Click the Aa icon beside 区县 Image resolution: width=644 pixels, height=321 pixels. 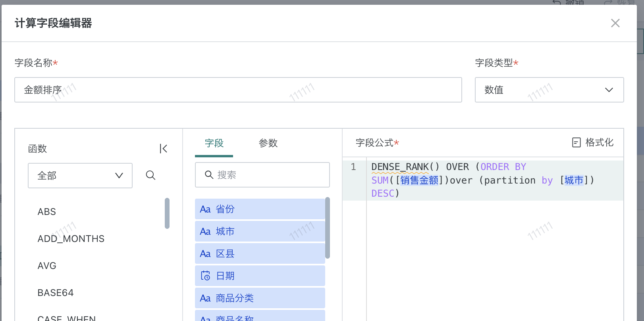click(x=205, y=254)
